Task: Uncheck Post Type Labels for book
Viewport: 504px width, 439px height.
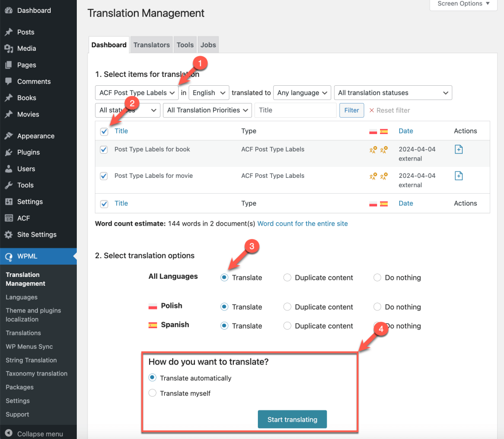Action: [x=104, y=150]
